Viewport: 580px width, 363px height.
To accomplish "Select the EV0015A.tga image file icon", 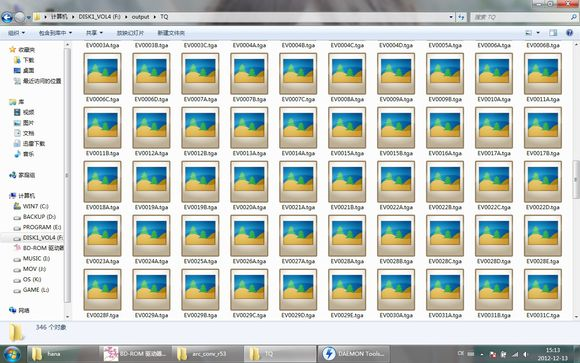I will coord(347,128).
